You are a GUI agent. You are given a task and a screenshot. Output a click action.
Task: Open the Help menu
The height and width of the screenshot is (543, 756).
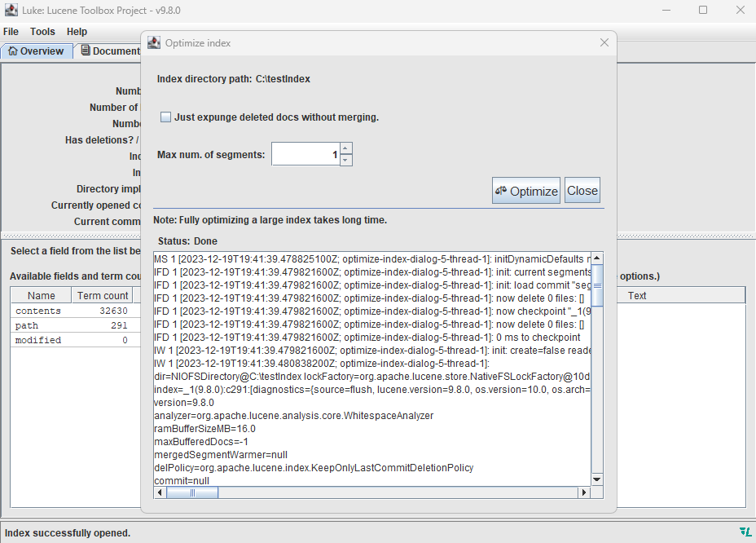(x=77, y=32)
